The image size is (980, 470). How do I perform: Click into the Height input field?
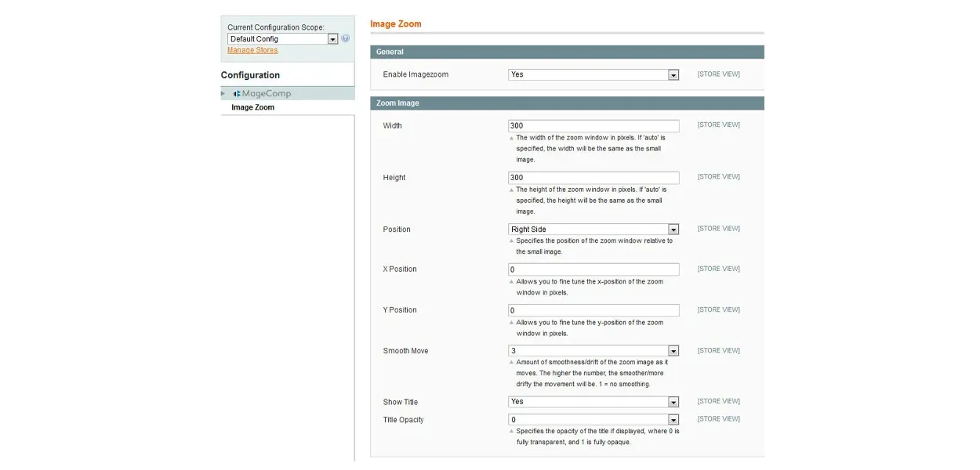(x=593, y=178)
